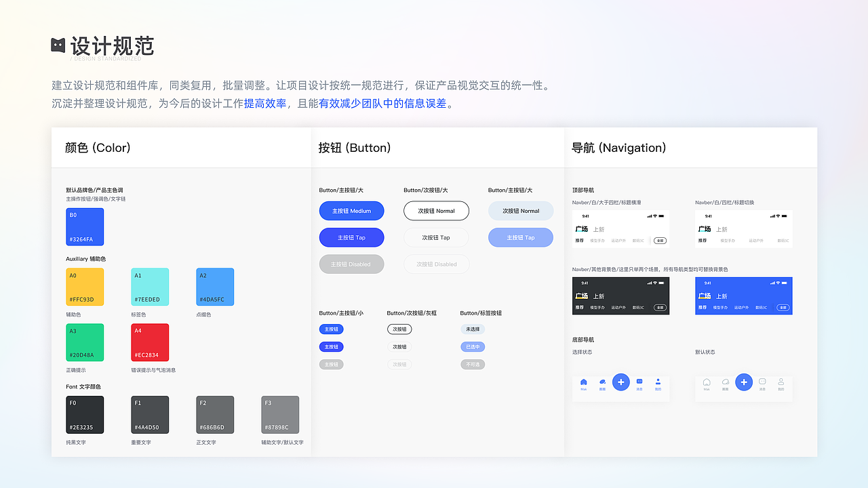868x488 pixels.
Task: Select 广场 tab in 标题切换 white navbar
Action: click(705, 229)
